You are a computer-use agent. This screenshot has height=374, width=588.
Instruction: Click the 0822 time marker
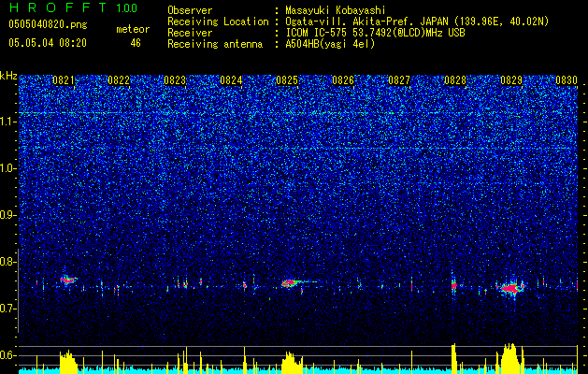click(x=119, y=79)
